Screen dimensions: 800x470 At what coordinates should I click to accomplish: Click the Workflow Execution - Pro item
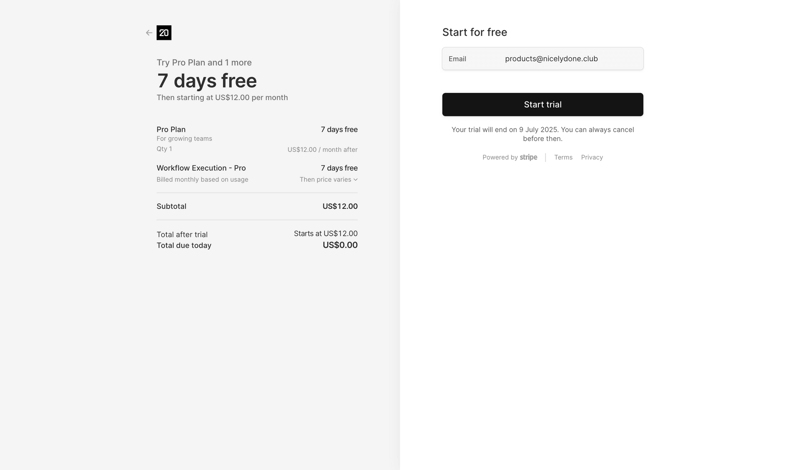pyautogui.click(x=201, y=168)
